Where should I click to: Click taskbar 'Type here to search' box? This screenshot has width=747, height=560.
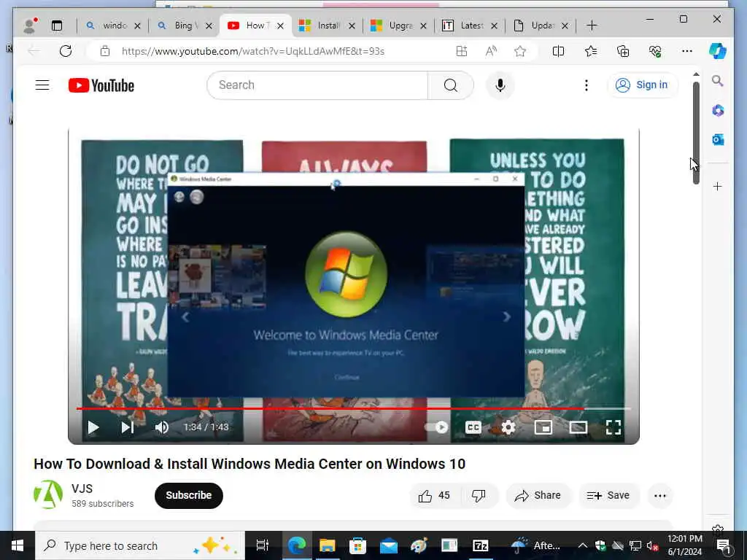[x=141, y=545]
